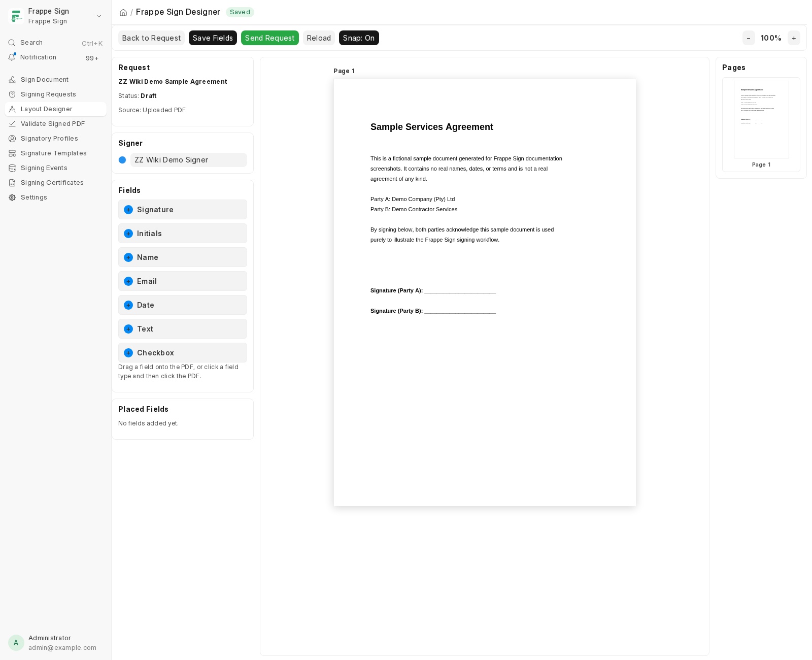Click the Validate Signed PDF icon
Viewport: 812px width, 660px height.
click(12, 124)
